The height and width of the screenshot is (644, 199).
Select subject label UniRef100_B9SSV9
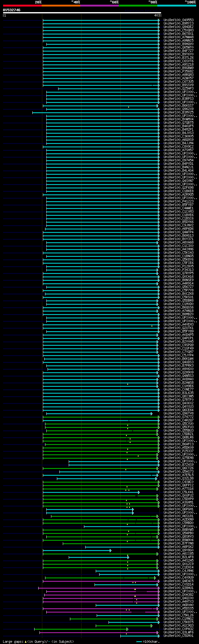179,85
